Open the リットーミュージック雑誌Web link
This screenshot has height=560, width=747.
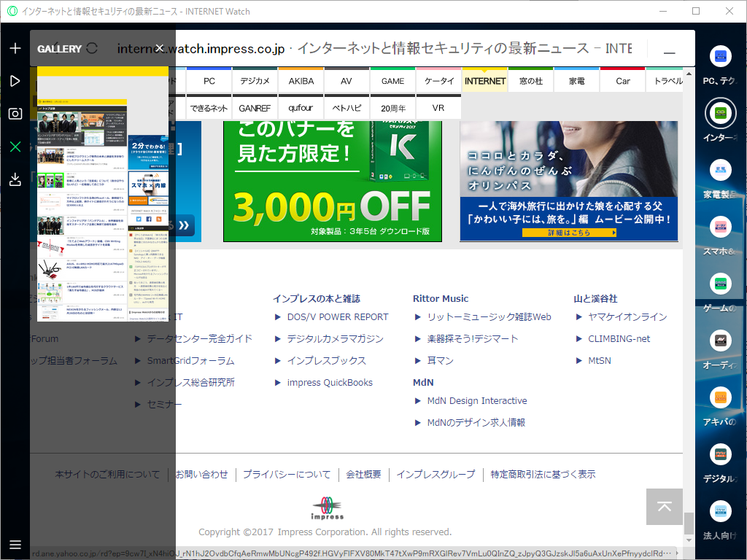coord(489,316)
